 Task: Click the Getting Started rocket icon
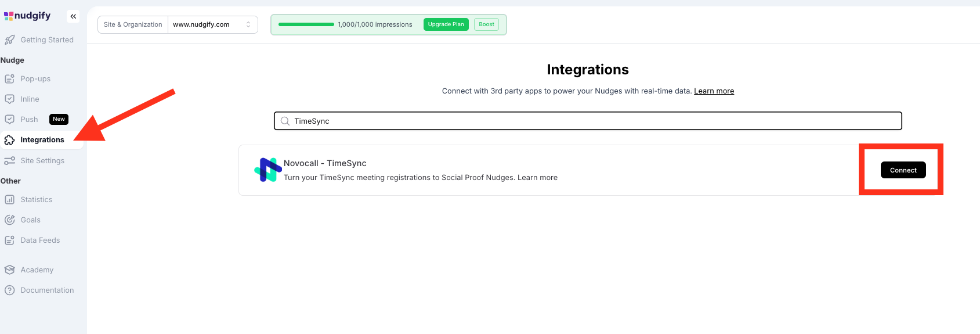(9, 40)
